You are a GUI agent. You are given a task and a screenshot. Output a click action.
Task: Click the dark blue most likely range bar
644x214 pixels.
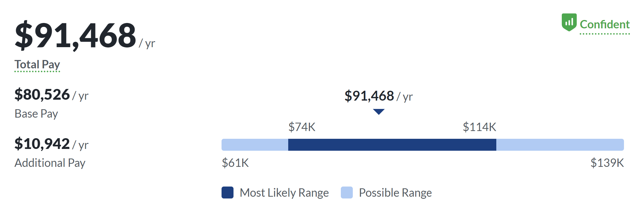pos(392,145)
